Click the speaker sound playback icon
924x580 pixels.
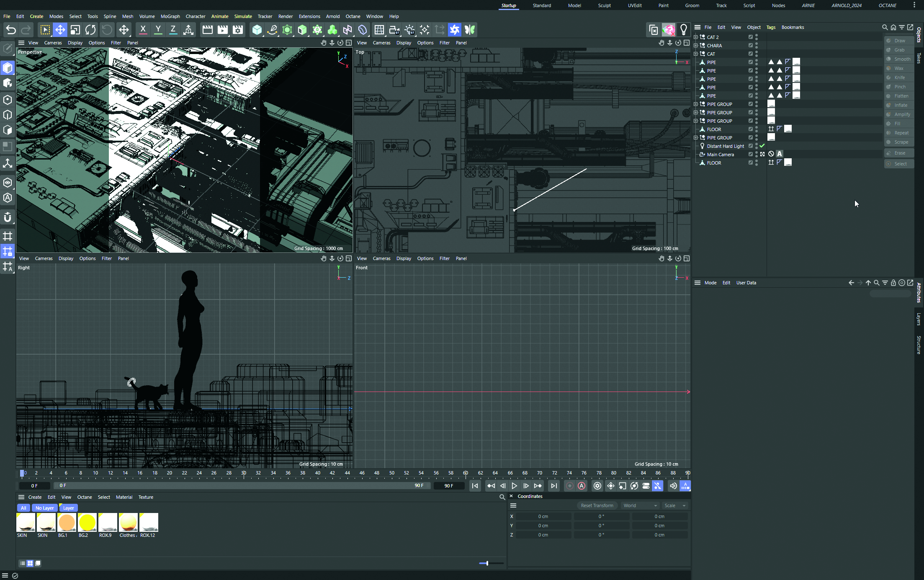pos(673,486)
